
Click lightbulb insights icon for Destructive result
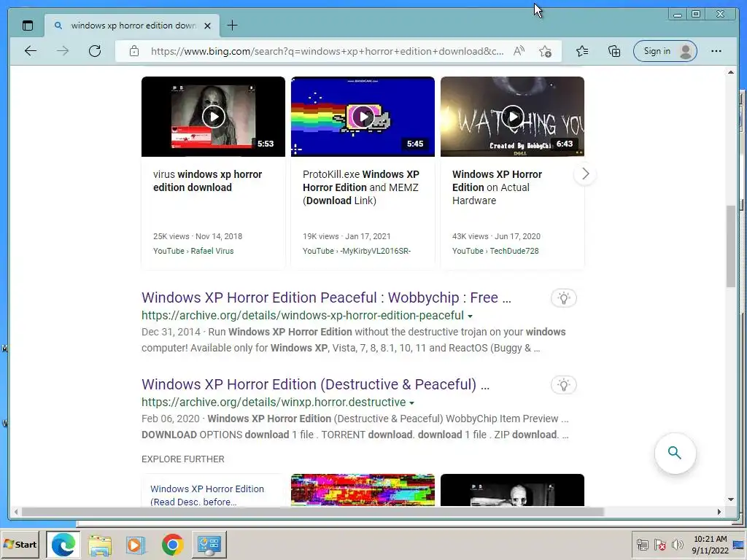564,385
